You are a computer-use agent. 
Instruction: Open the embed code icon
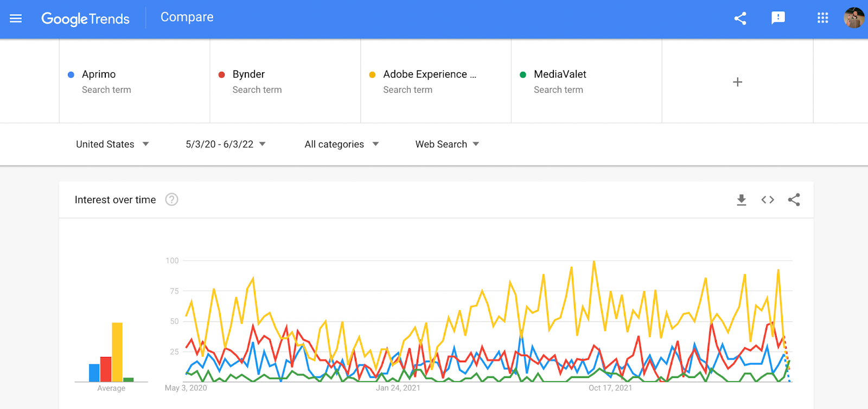[x=767, y=200]
